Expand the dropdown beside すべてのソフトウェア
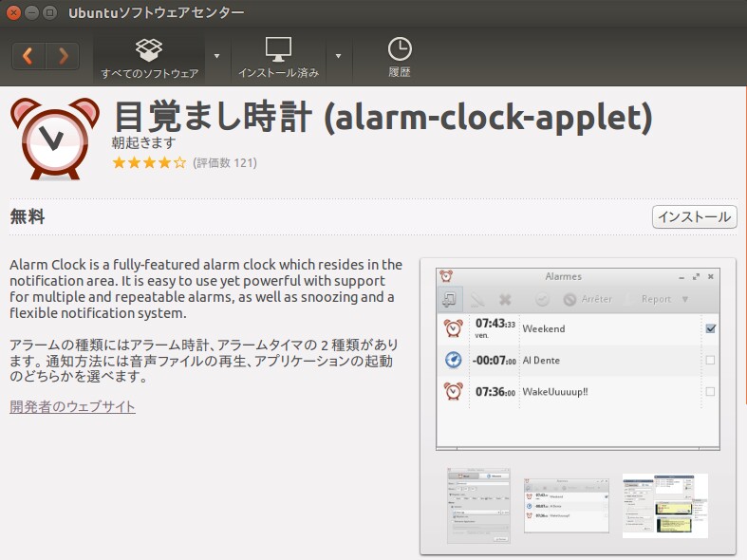The height and width of the screenshot is (560, 747). pos(216,56)
